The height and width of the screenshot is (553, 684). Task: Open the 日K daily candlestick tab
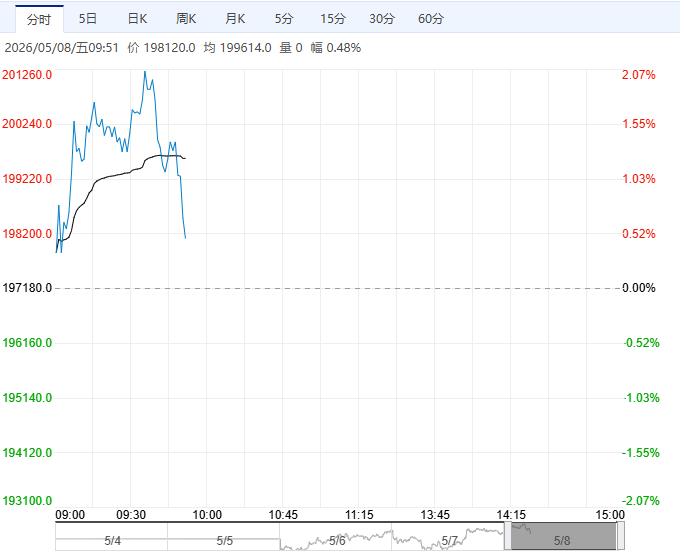point(137,19)
